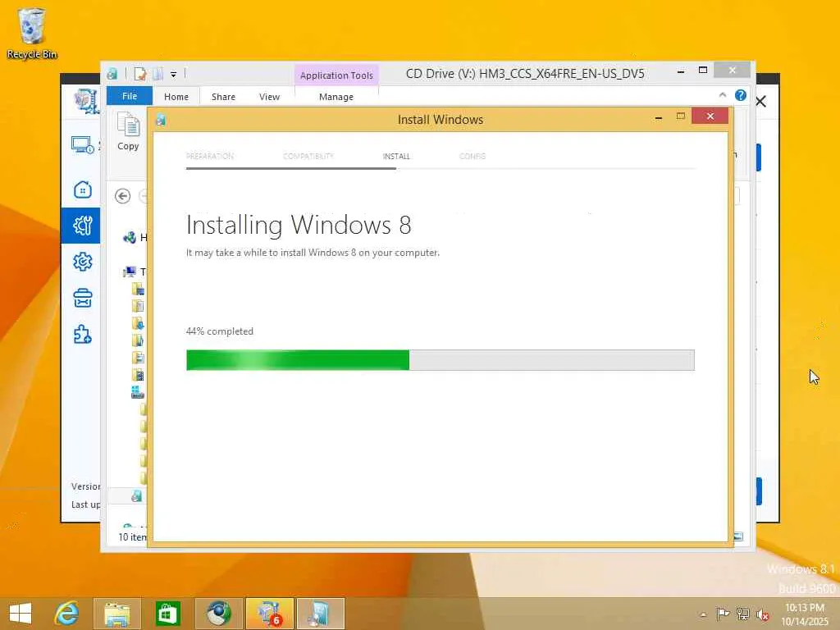Select the highlighted gear-wrench sidebar icon
The width and height of the screenshot is (840, 630).
(x=81, y=226)
